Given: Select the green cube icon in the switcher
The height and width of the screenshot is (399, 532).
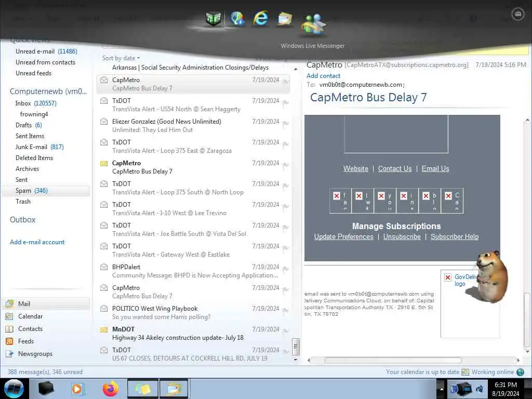Looking at the screenshot, I should coord(214,18).
